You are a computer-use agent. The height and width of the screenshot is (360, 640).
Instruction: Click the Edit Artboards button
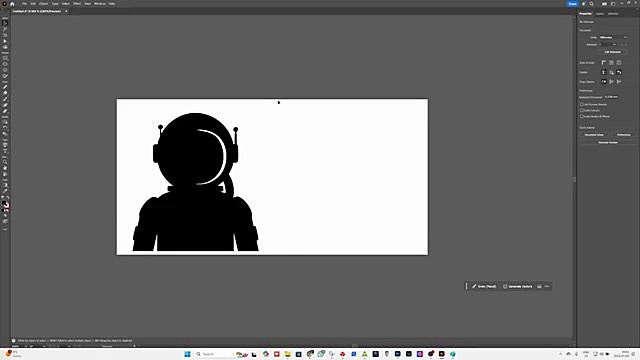[613, 52]
